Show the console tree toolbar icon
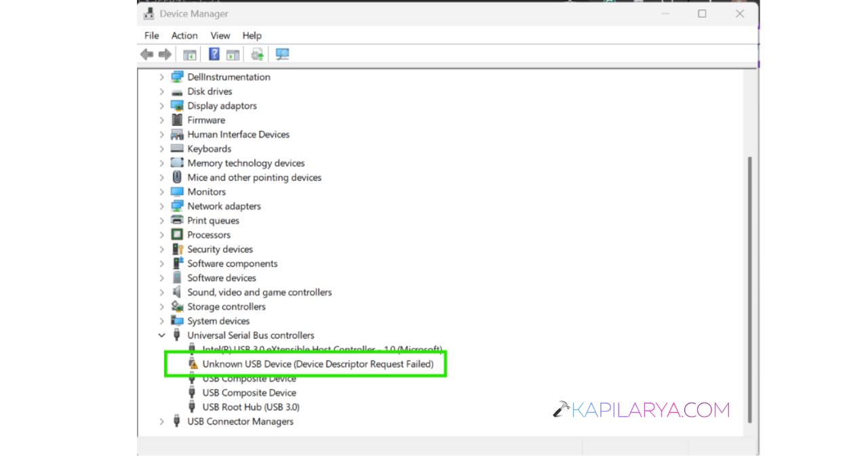 [x=190, y=55]
